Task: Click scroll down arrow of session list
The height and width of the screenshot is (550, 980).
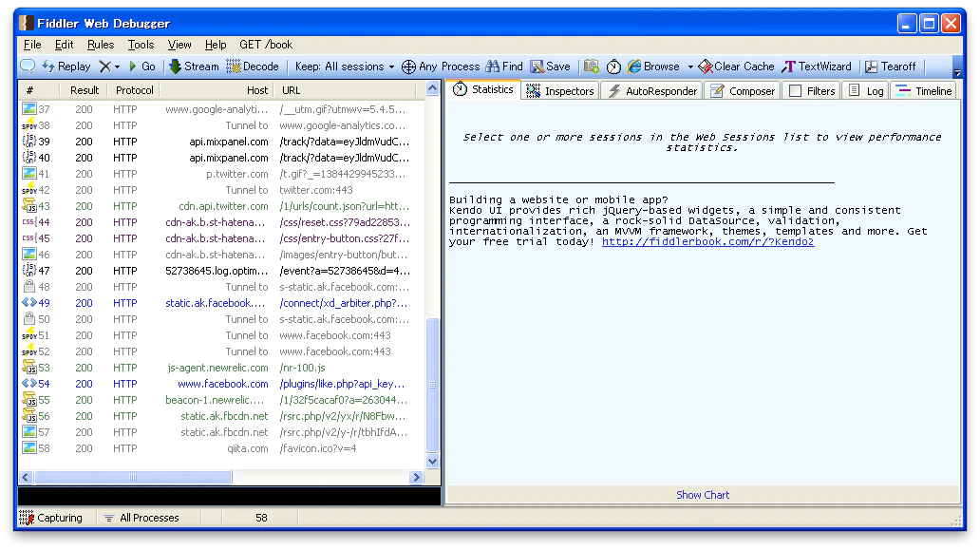Action: pos(432,462)
